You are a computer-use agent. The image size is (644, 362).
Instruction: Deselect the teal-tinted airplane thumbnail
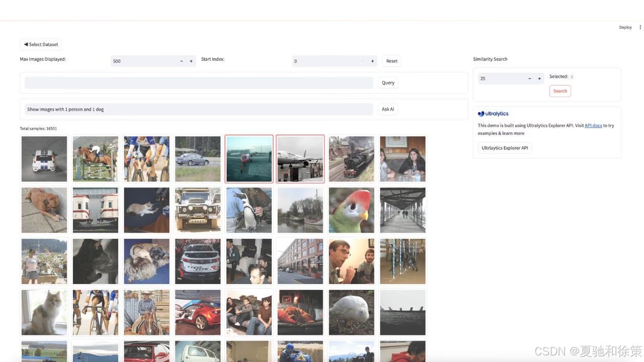point(249,159)
